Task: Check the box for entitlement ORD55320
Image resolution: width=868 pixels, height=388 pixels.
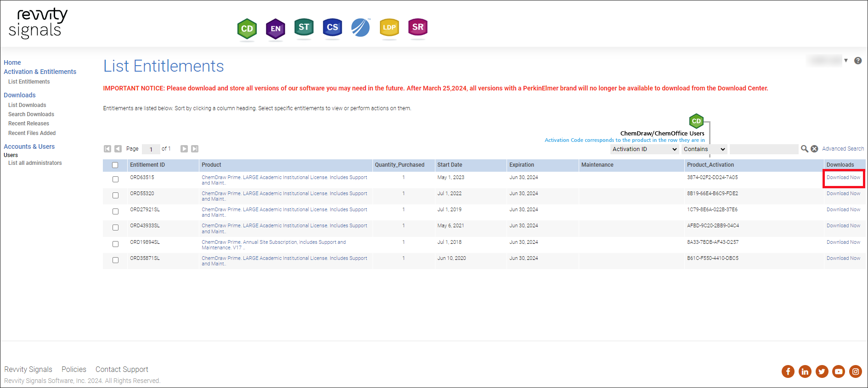Action: click(x=116, y=196)
